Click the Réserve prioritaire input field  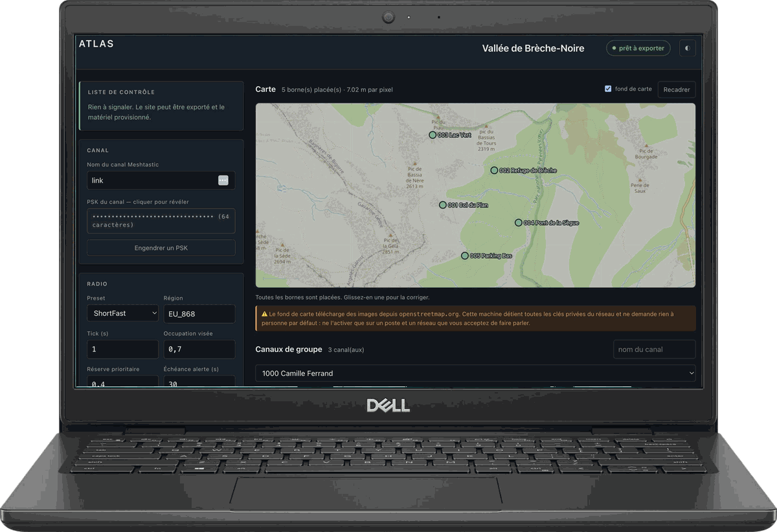[x=122, y=382]
